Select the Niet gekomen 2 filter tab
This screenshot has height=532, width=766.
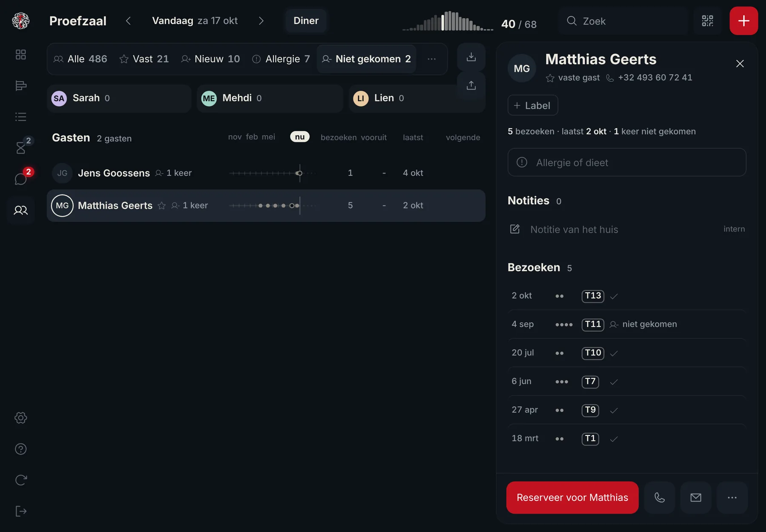366,59
